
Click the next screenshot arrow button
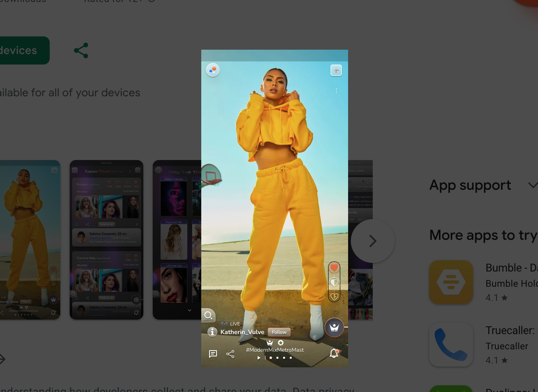coord(372,241)
